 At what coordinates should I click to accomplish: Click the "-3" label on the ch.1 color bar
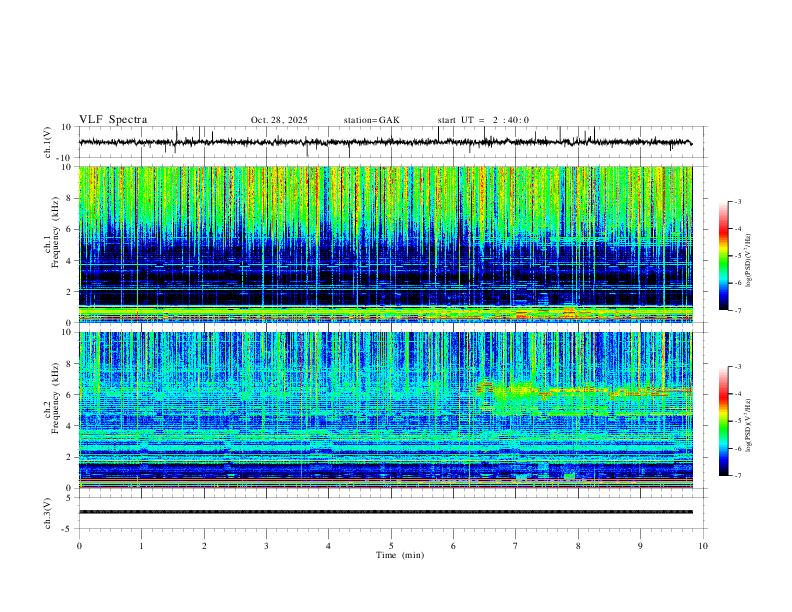click(x=737, y=201)
